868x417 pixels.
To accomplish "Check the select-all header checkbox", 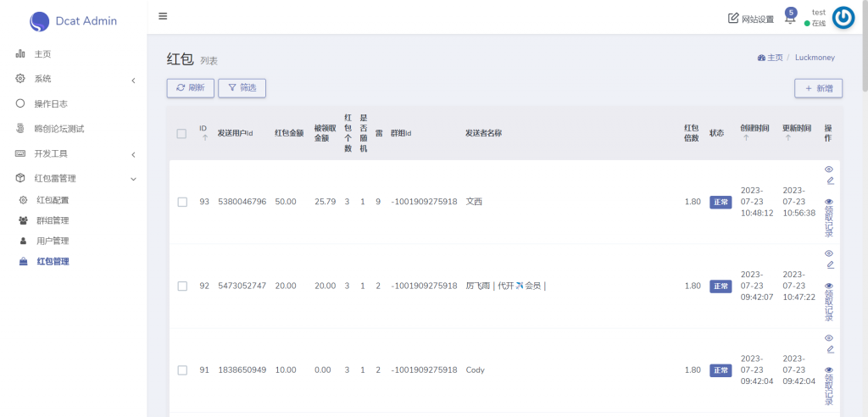I will 181,133.
